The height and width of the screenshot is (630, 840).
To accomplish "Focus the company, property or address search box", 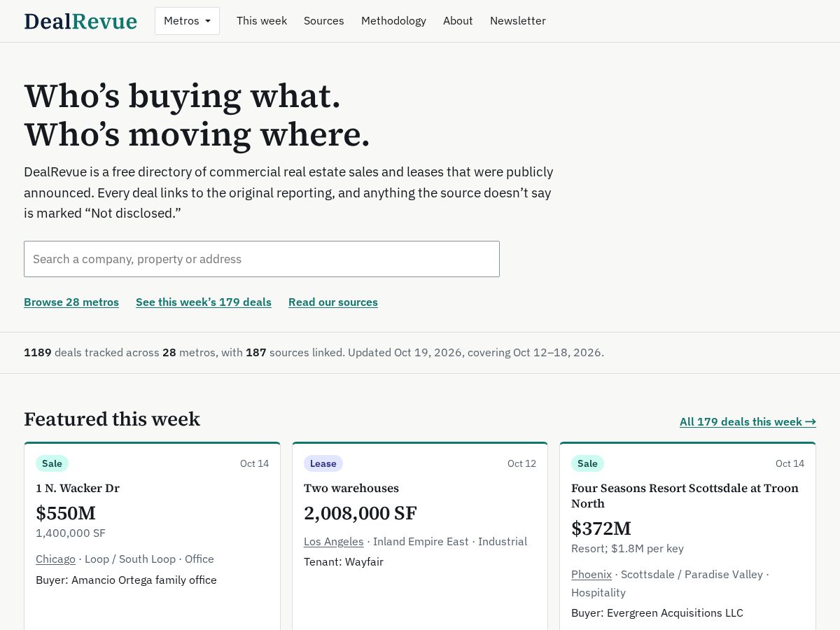I will click(262, 259).
